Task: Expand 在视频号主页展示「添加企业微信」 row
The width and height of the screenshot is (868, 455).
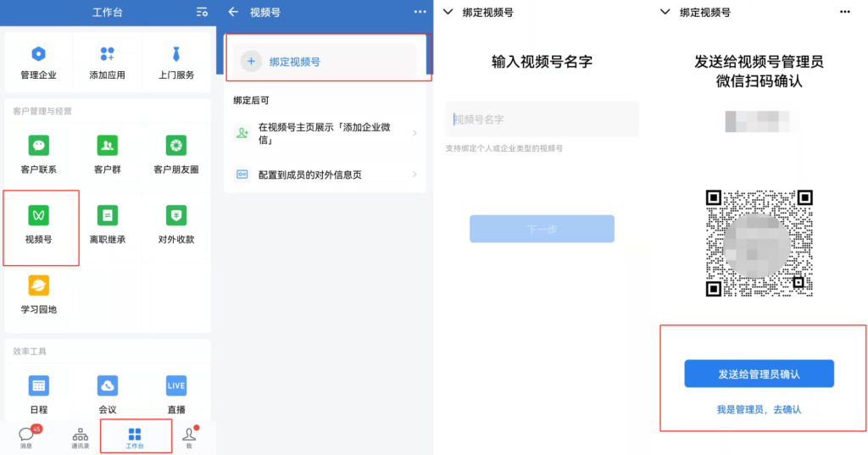Action: [325, 133]
